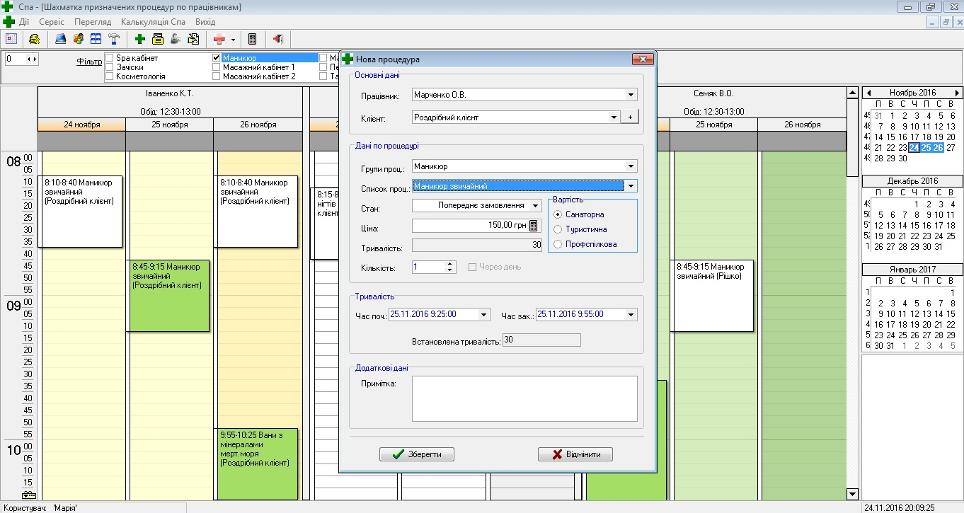Increase the Кількість spinner value
The width and height of the screenshot is (964, 513).
pyautogui.click(x=451, y=264)
